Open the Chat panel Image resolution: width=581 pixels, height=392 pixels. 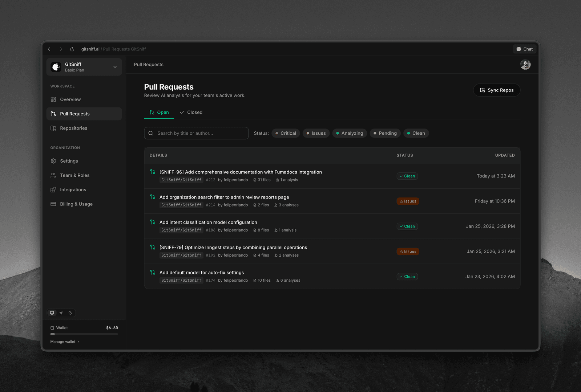524,49
